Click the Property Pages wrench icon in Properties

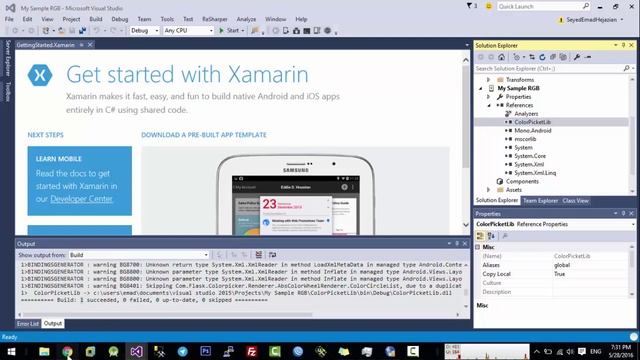point(505,236)
